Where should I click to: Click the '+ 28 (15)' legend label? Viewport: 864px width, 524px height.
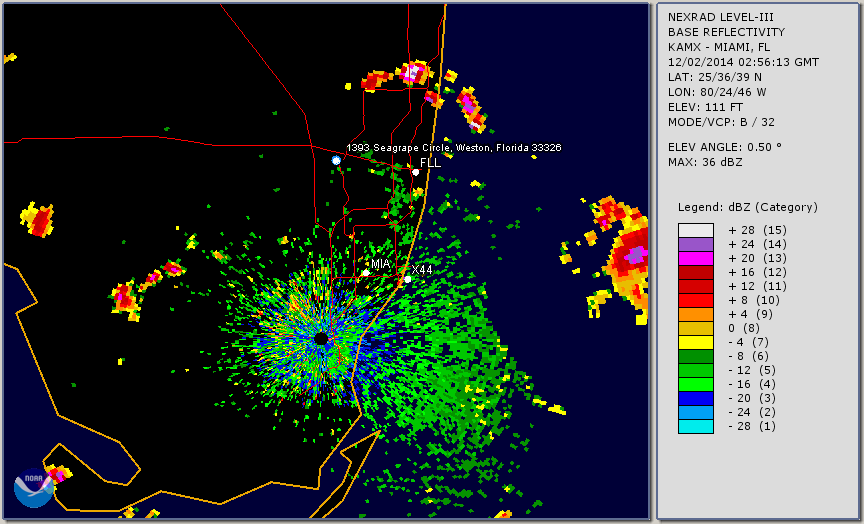coord(758,230)
